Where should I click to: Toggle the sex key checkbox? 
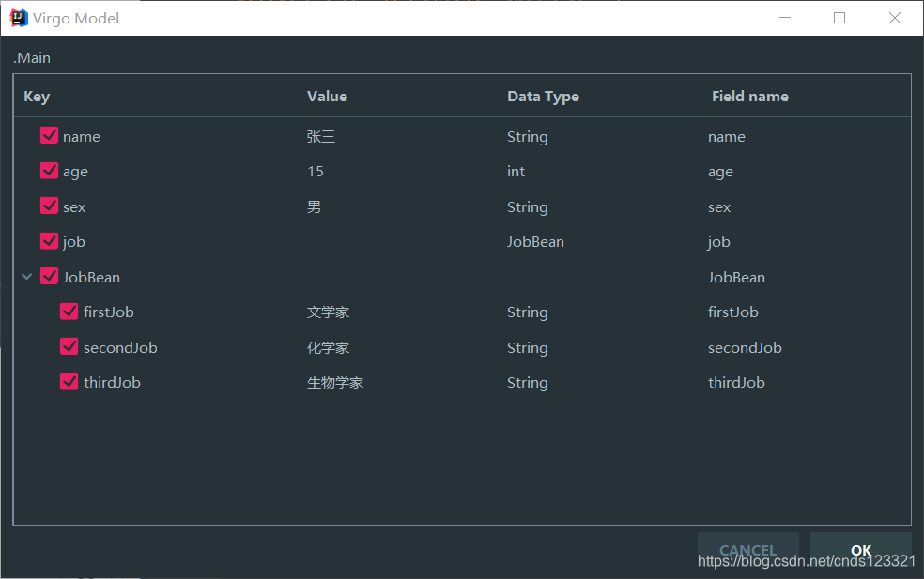click(49, 206)
